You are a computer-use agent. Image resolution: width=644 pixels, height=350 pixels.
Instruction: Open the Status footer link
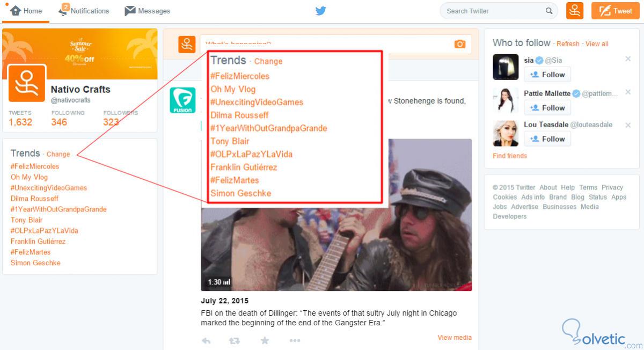pyautogui.click(x=598, y=198)
